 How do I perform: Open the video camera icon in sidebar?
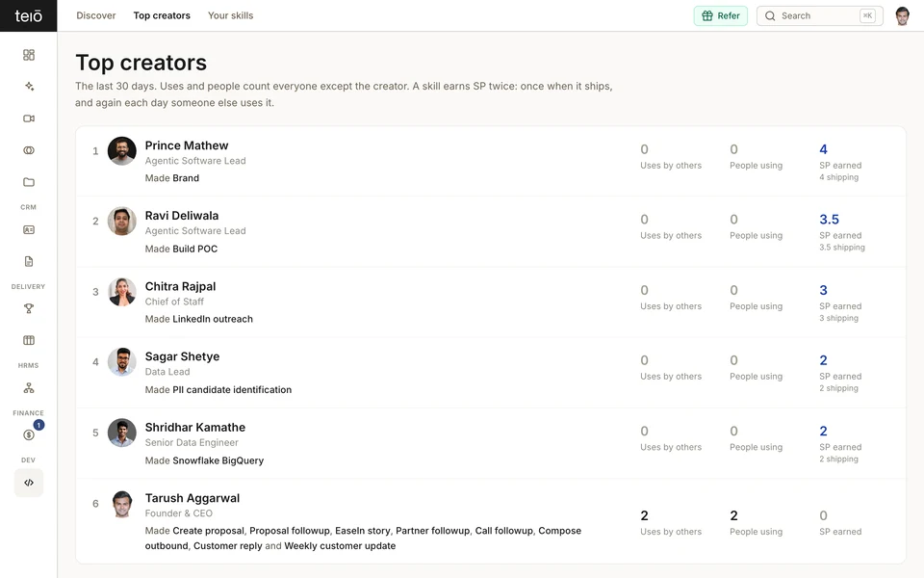(x=28, y=118)
